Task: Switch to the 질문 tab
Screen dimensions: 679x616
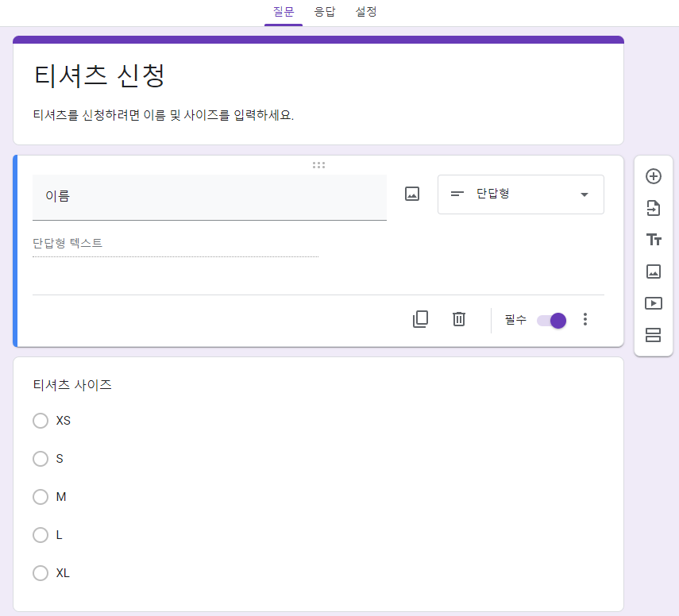Action: point(284,12)
